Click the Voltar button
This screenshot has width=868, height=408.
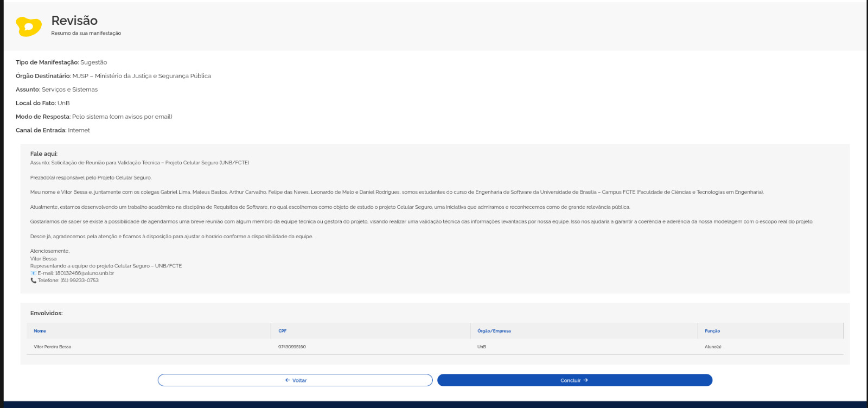[295, 380]
